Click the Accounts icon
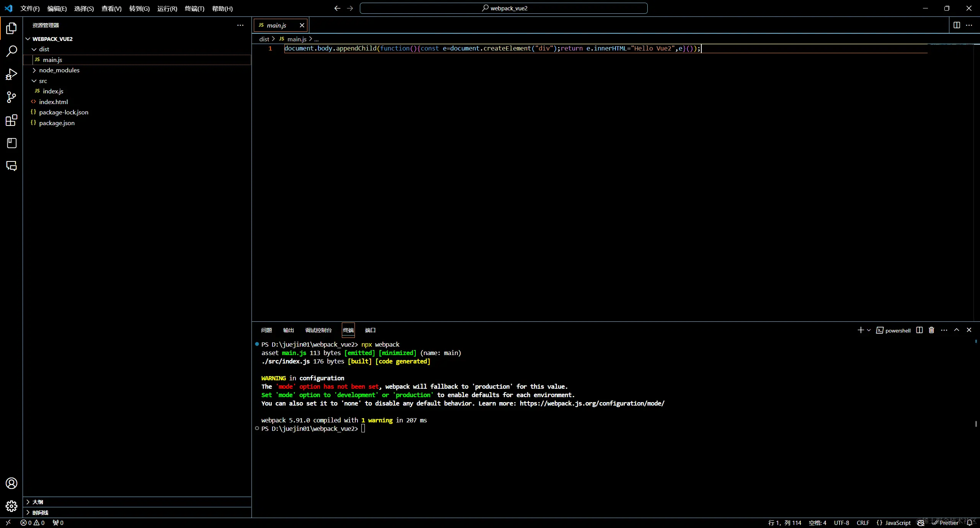The width and height of the screenshot is (980, 528). point(11,483)
